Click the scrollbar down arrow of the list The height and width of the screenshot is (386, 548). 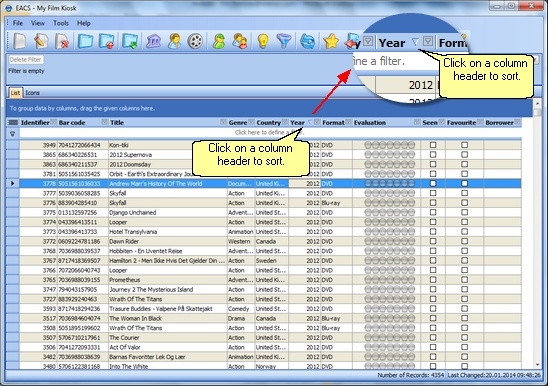[538, 365]
